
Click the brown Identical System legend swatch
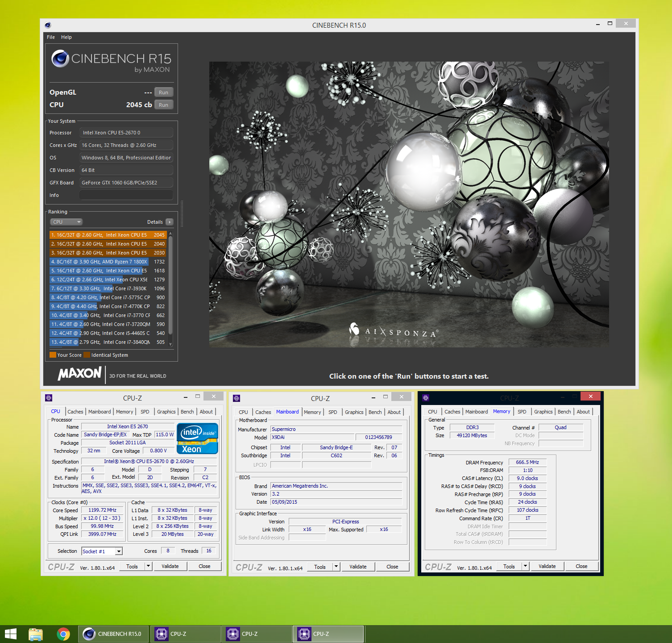pos(87,355)
